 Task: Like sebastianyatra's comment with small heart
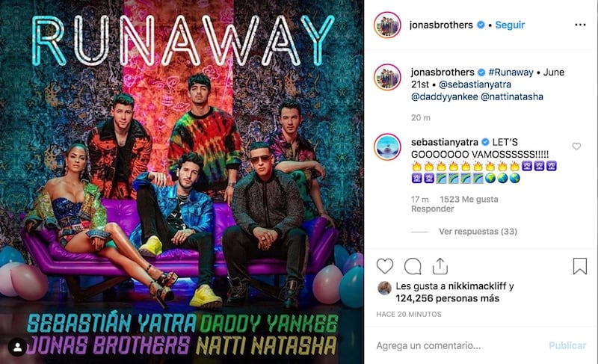pyautogui.click(x=576, y=146)
